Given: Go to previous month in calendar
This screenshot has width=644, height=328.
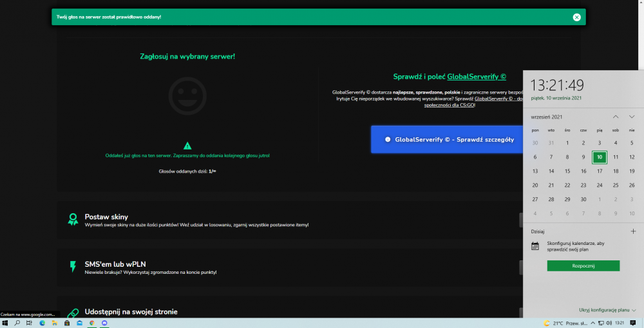Looking at the screenshot, I should click(x=616, y=117).
